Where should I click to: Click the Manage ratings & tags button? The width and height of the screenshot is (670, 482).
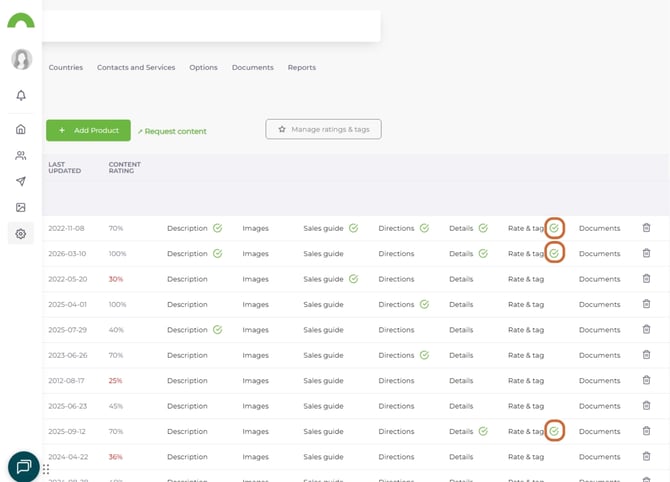pyautogui.click(x=323, y=129)
